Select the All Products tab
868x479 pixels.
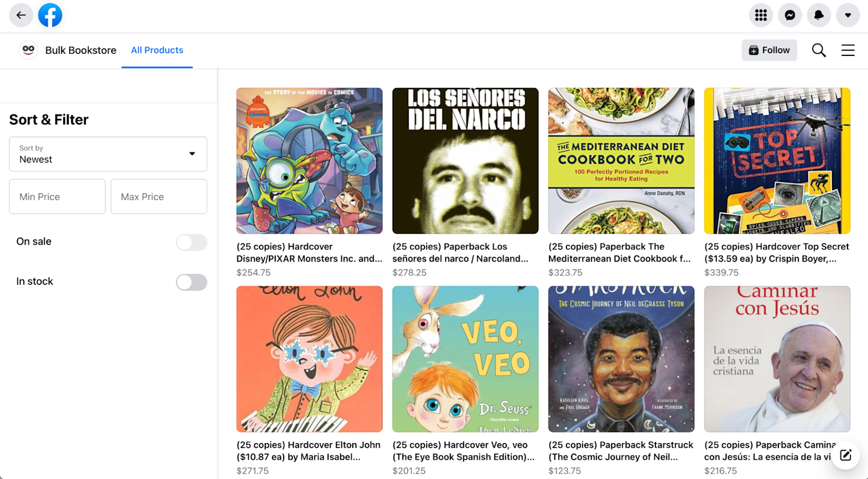157,50
